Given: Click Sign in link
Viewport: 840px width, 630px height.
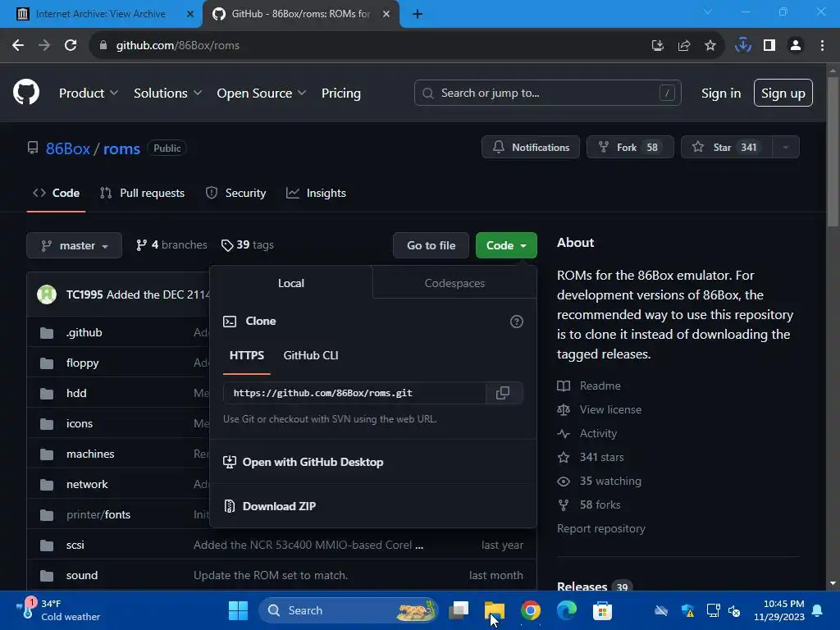Looking at the screenshot, I should point(721,94).
